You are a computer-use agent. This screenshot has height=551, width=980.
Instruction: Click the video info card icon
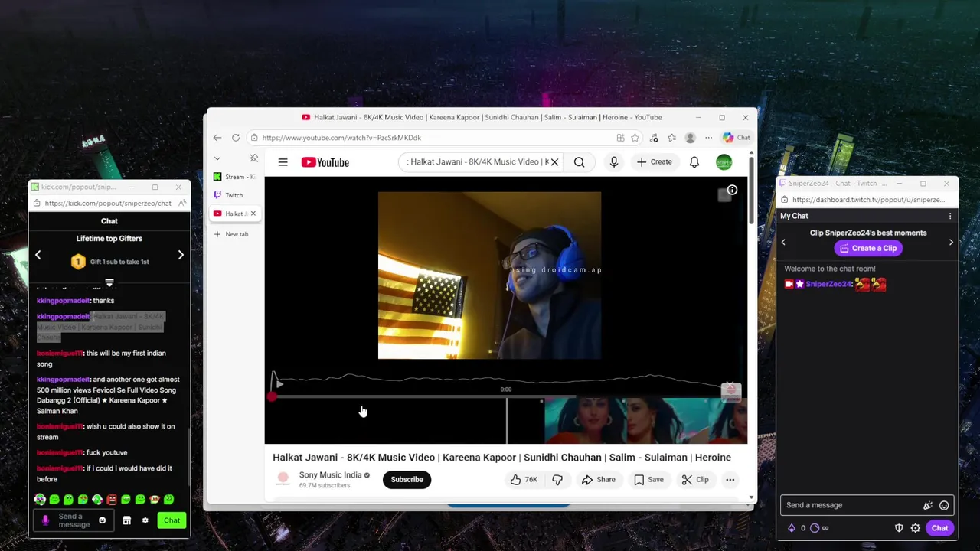(x=732, y=190)
